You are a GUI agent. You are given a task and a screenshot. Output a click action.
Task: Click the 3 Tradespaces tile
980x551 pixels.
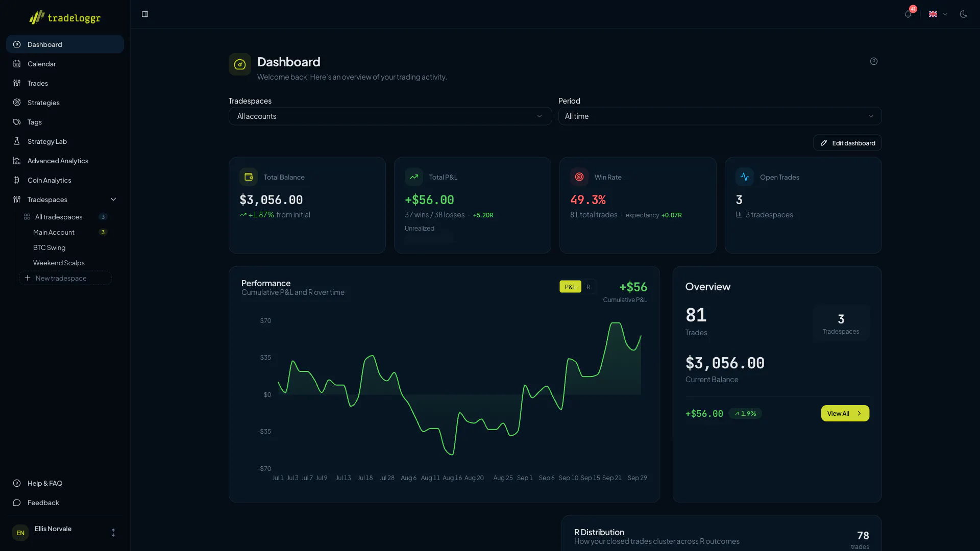pos(841,323)
